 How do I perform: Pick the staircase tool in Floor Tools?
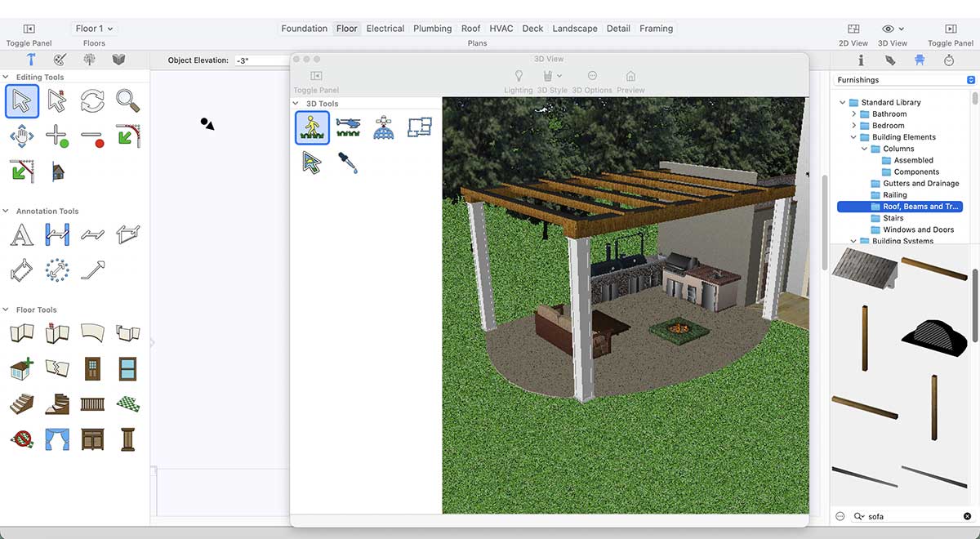22,403
